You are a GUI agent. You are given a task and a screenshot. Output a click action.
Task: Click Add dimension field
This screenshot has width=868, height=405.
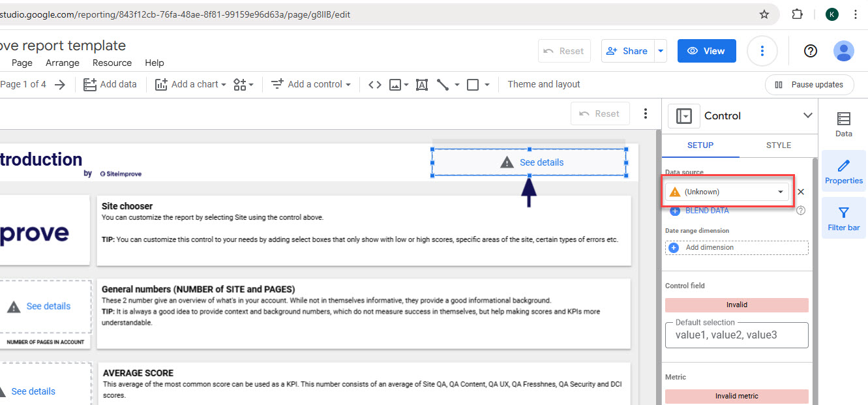click(737, 248)
